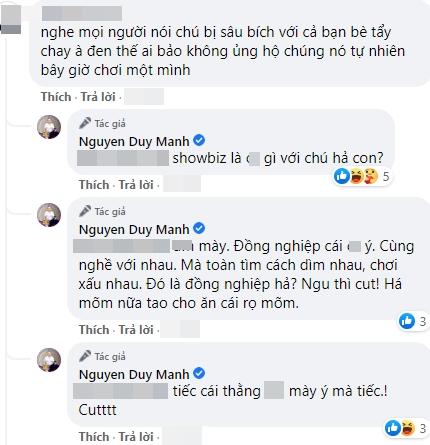The image size is (430, 445).
Task: Open Nguyen Duy Manh name link in last reply
Action: pyautogui.click(x=134, y=375)
